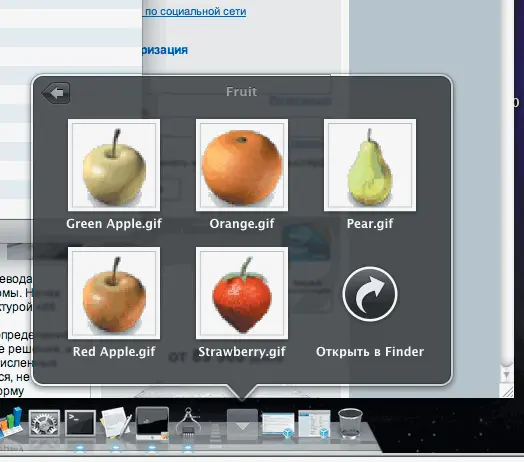This screenshot has height=462, width=524.
Task: Open Strawberry.gif thumbnail
Action: 242,293
